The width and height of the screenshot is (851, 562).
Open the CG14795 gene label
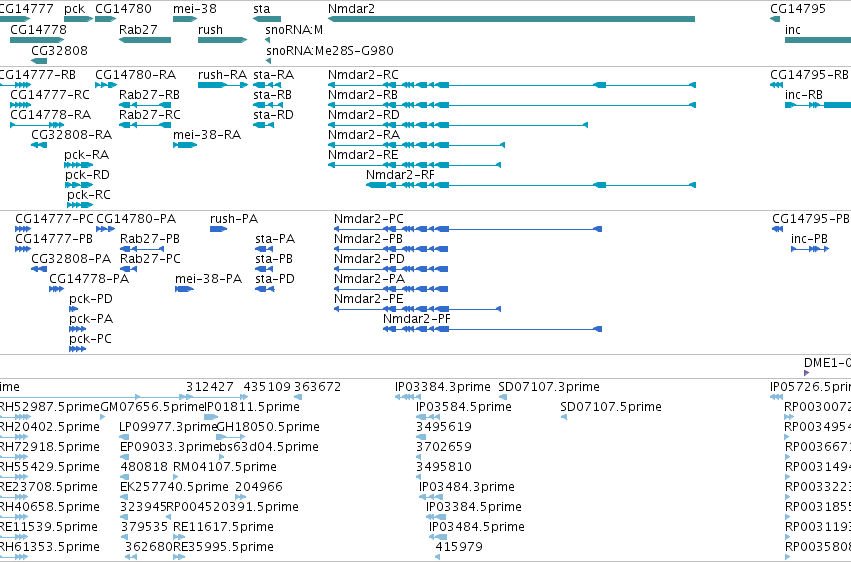point(798,9)
